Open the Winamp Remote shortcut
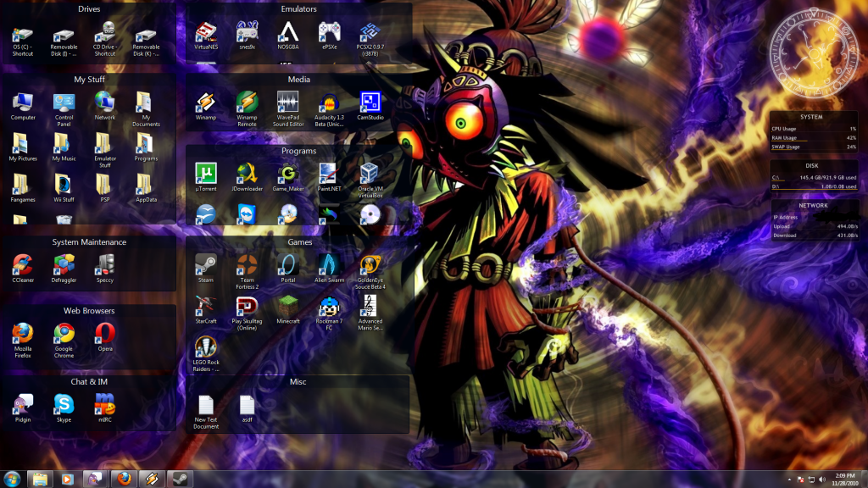Screen dimensions: 868x488 click(x=247, y=109)
